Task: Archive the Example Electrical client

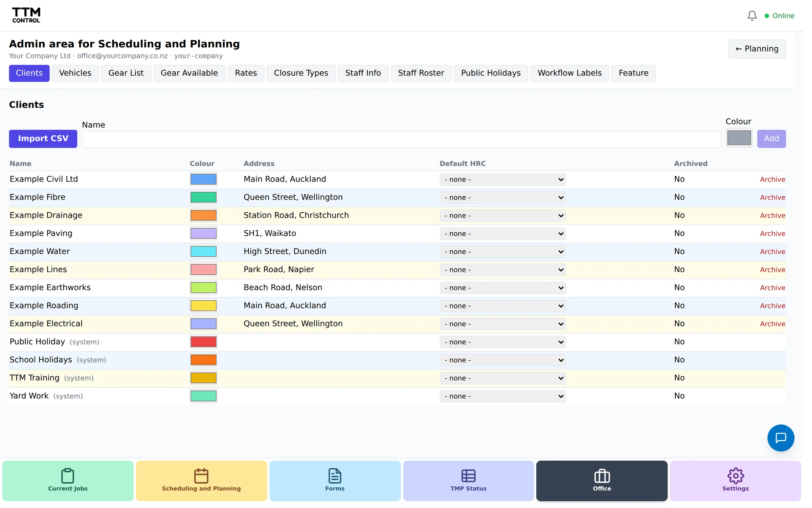Action: (772, 324)
